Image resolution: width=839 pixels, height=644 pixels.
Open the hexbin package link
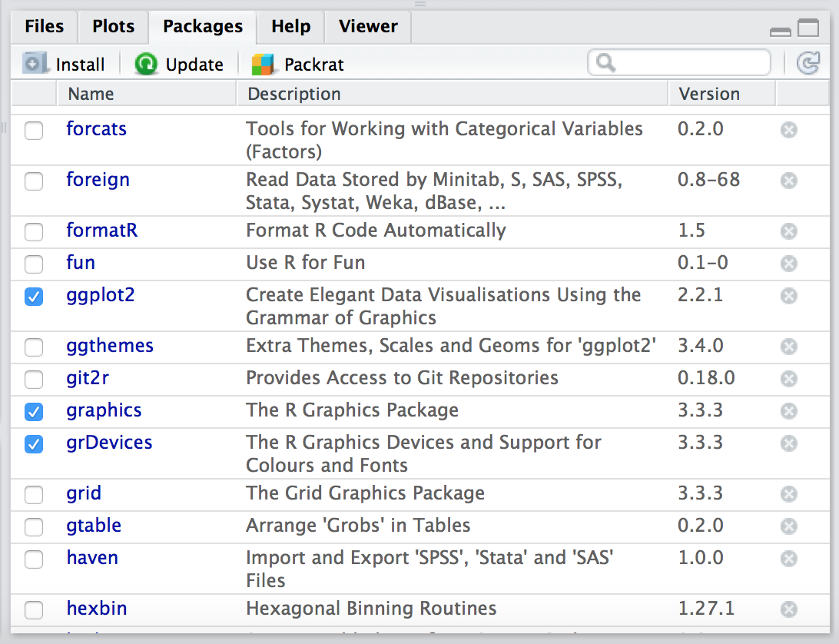click(97, 608)
